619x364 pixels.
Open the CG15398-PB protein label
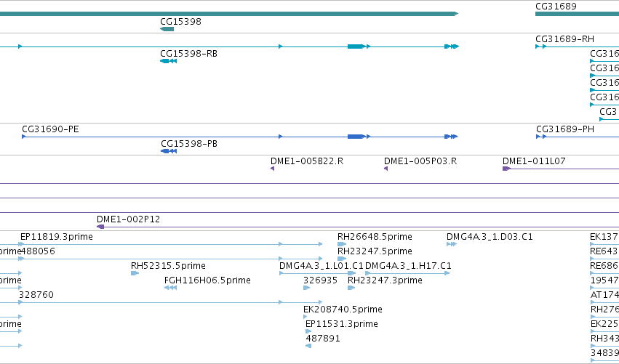[189, 144]
